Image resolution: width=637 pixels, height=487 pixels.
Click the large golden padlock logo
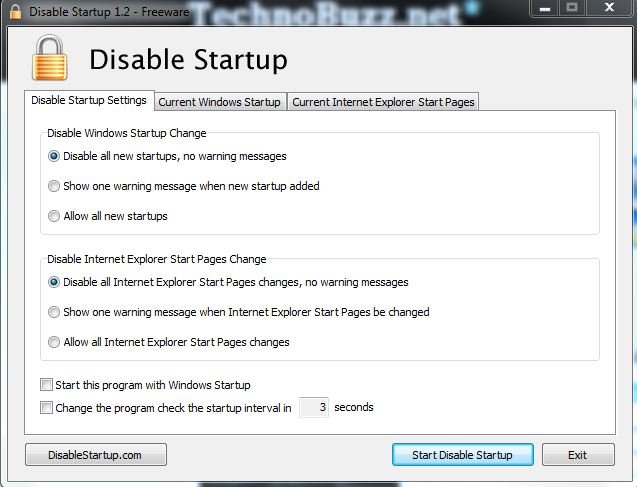coord(50,58)
